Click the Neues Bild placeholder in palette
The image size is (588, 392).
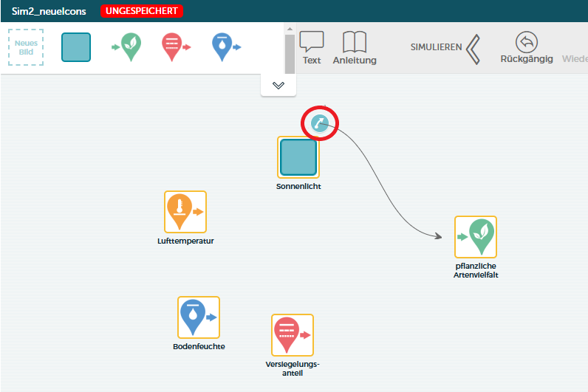click(26, 47)
